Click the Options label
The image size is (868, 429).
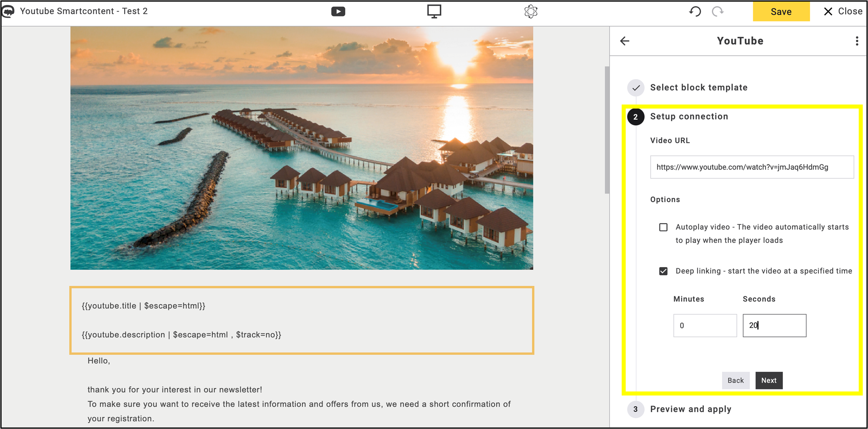(665, 200)
